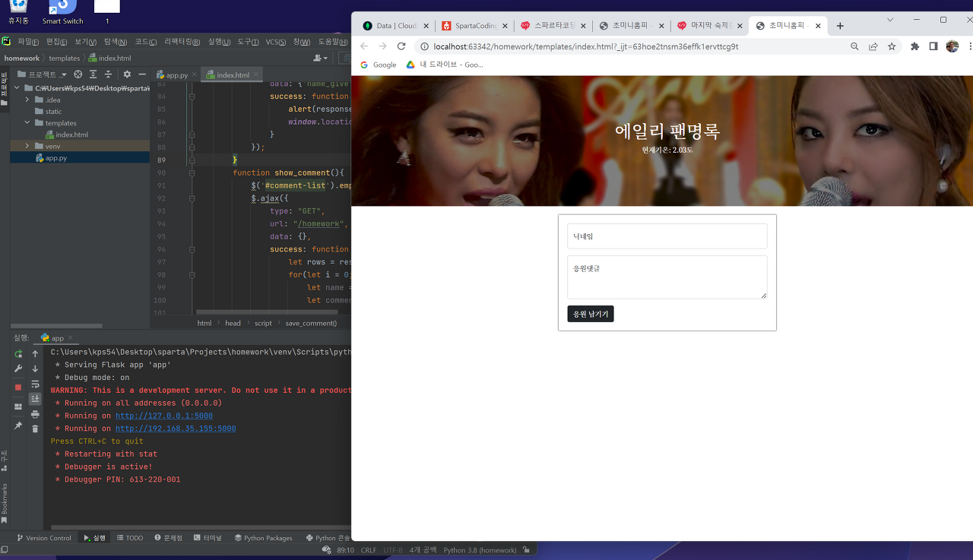Open Chrome extensions puzzle icon
Viewport: 973px width, 560px height.
(x=914, y=46)
